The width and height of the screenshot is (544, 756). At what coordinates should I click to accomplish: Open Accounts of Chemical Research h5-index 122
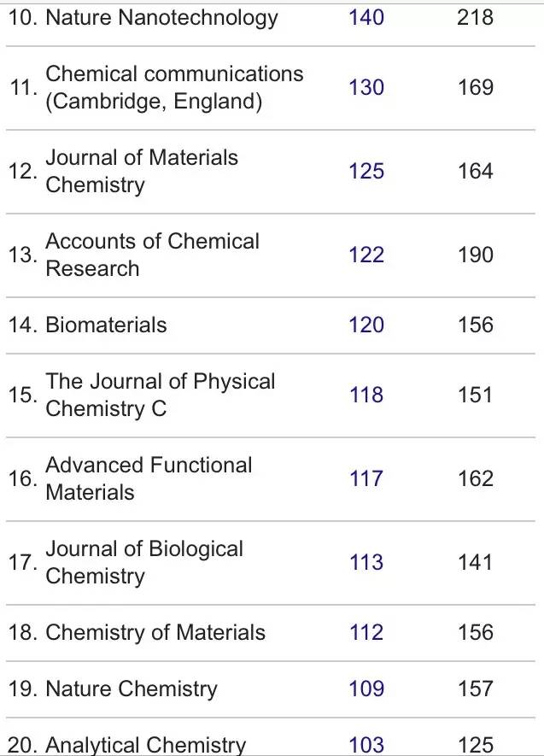pos(366,255)
